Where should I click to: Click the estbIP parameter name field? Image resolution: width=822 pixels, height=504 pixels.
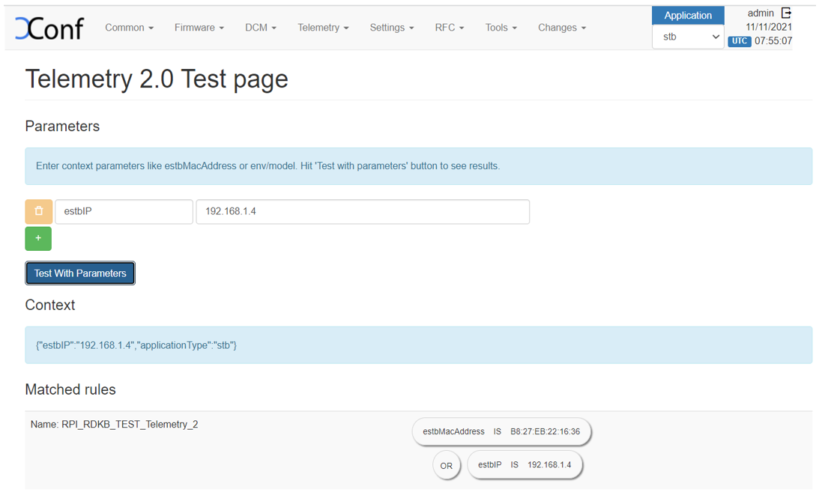coord(124,211)
